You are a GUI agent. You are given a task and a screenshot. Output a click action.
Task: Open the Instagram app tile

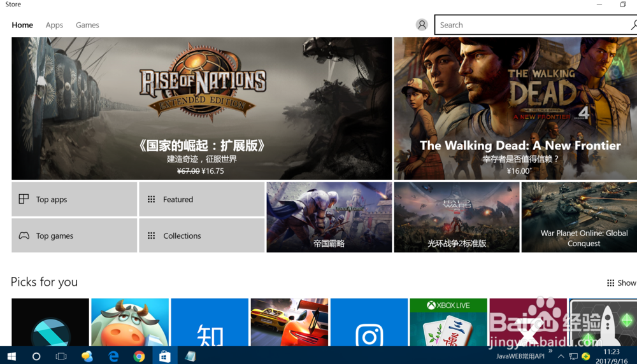(x=369, y=322)
